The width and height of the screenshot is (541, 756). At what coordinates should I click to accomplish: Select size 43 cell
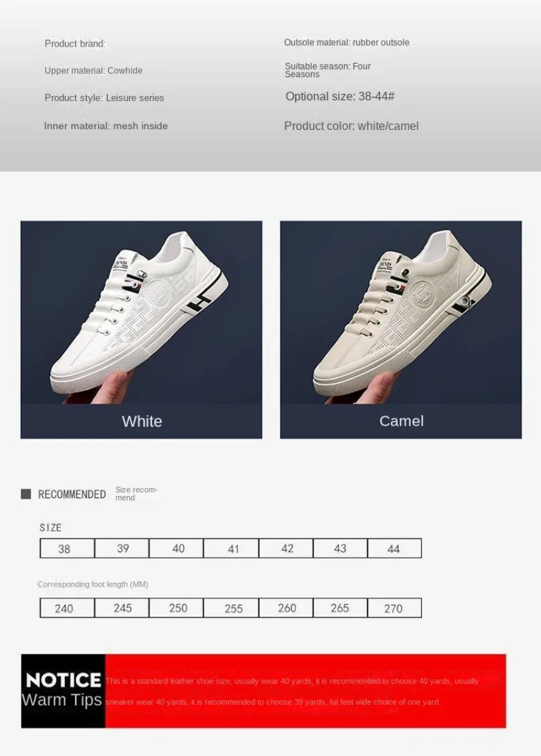click(341, 548)
